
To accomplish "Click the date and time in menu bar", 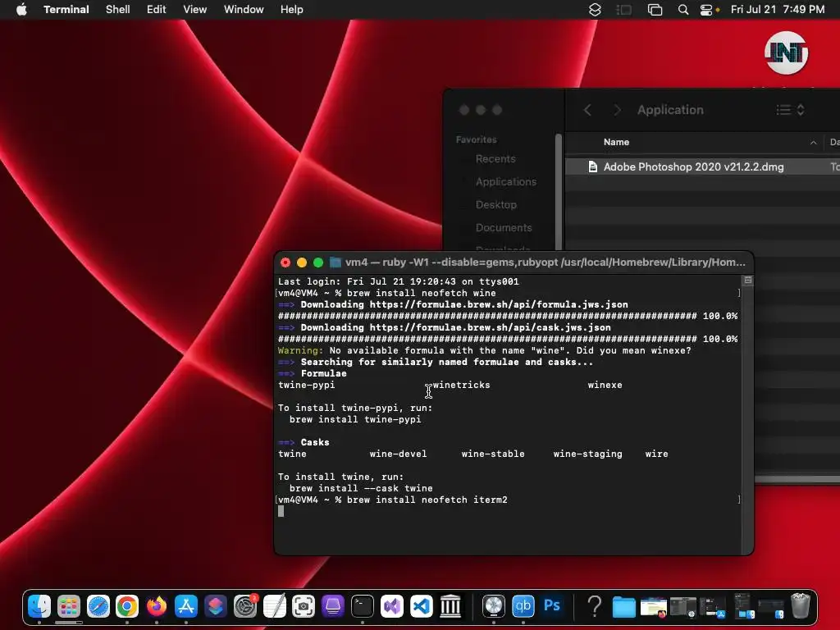I will [778, 9].
